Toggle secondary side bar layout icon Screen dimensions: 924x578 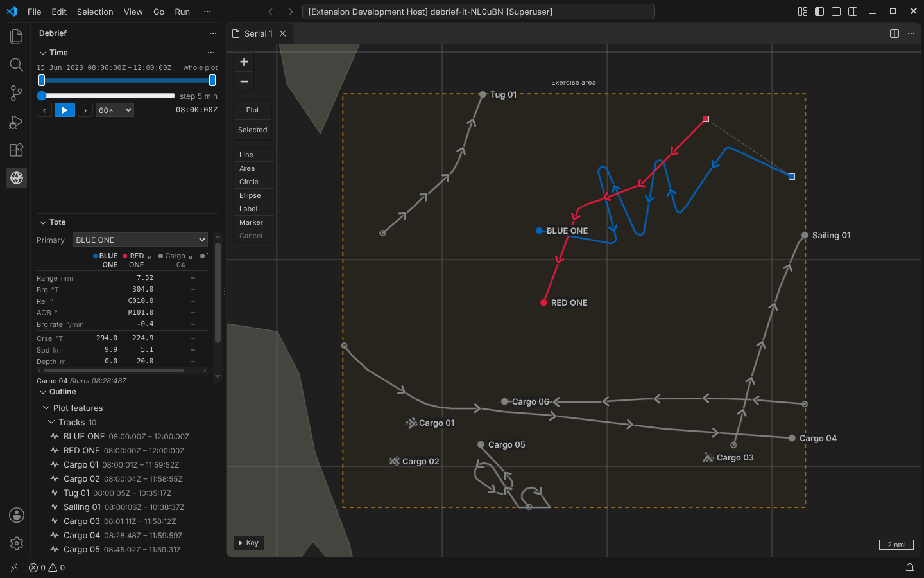[x=853, y=12]
